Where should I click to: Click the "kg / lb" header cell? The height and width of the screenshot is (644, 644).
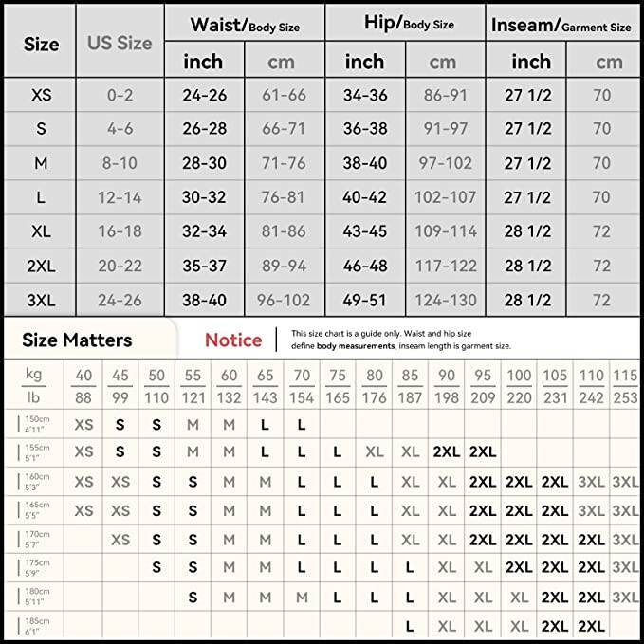[x=31, y=388]
